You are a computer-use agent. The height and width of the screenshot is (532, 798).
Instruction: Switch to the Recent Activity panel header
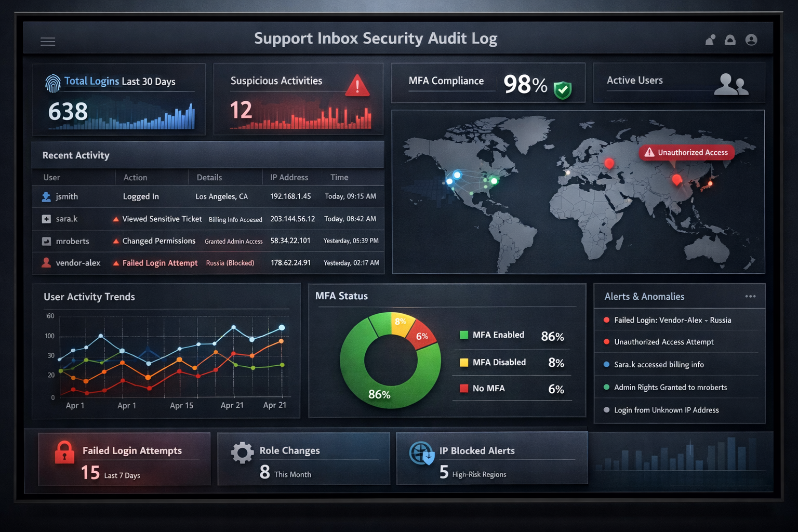pyautogui.click(x=76, y=155)
